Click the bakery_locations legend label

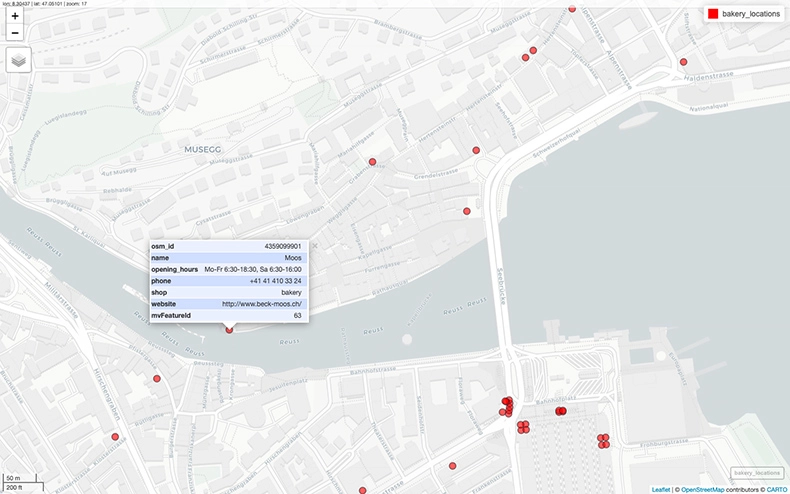pos(750,14)
